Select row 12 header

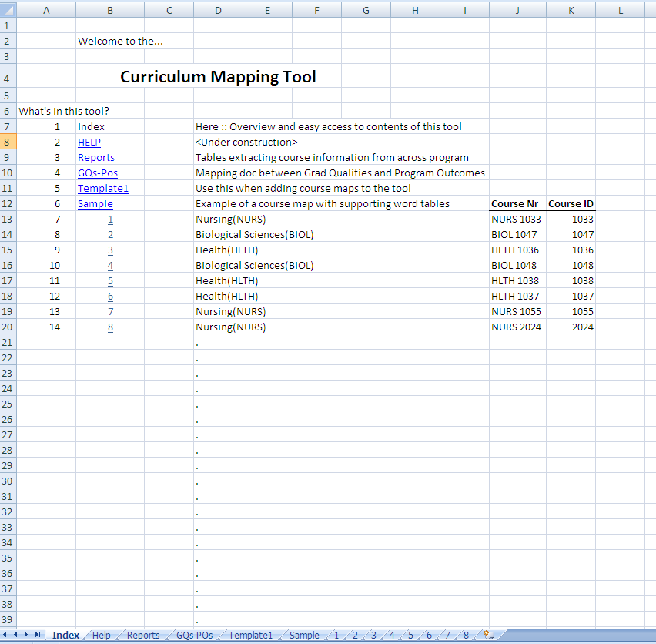7,204
